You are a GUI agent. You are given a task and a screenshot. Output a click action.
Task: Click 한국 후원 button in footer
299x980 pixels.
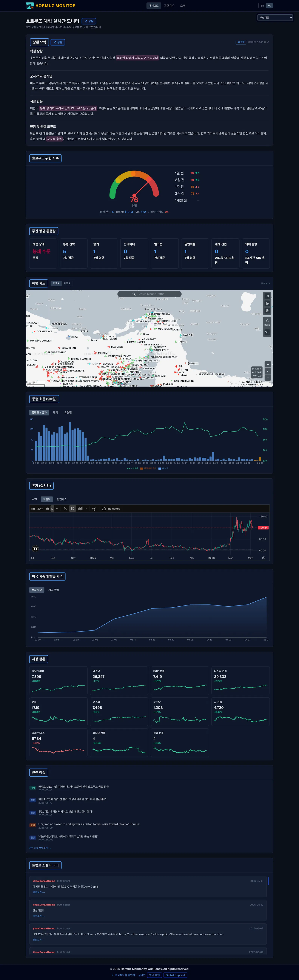155,975
